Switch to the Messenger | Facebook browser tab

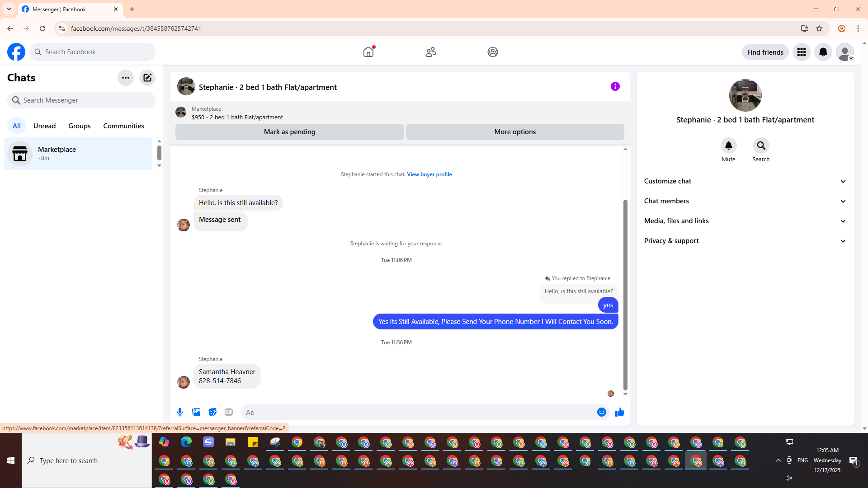(70, 9)
